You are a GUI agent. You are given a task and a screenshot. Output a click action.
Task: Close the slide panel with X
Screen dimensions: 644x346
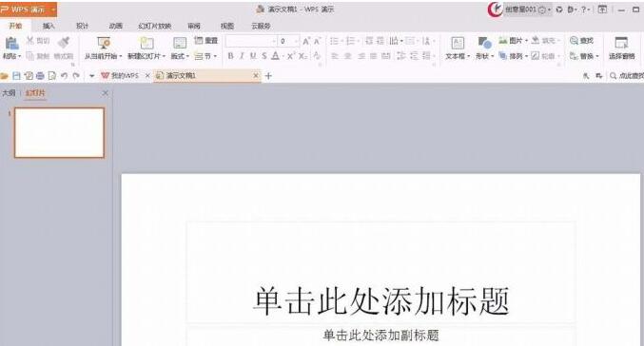tap(106, 93)
